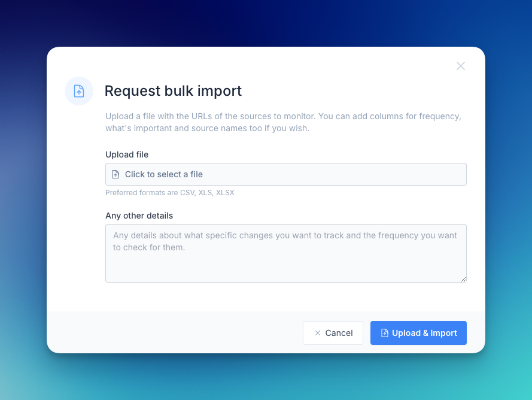Focus the Any other details textarea

point(285,263)
